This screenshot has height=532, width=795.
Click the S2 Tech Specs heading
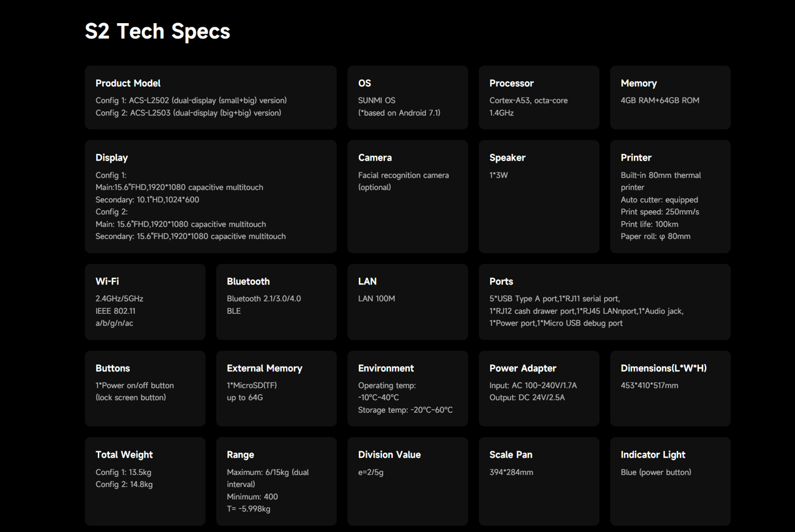point(158,32)
